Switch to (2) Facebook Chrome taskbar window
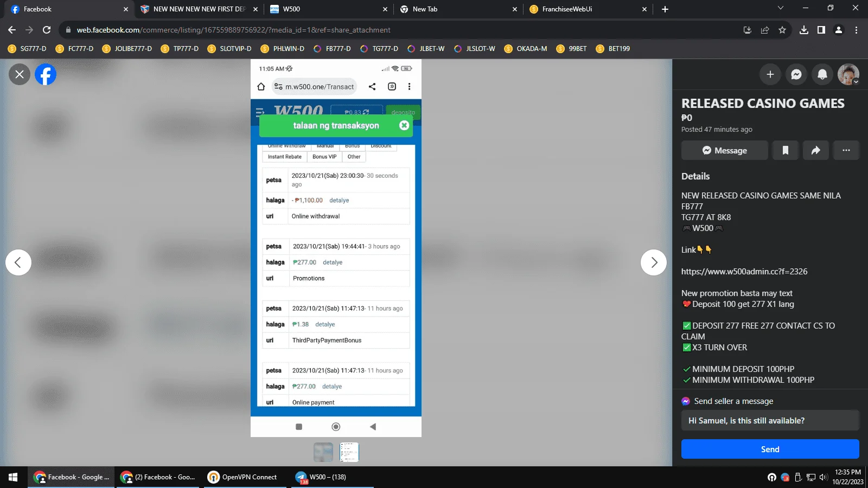Image resolution: width=868 pixels, height=488 pixels. (x=158, y=477)
